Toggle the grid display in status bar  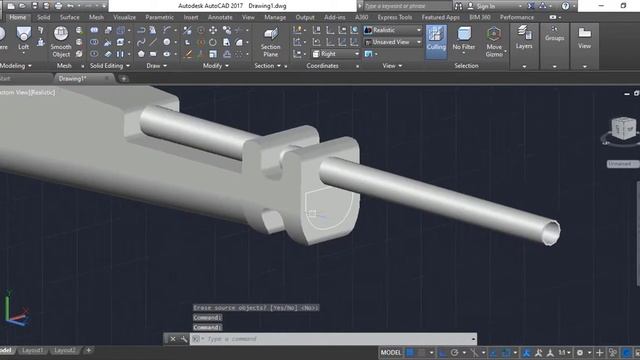click(410, 352)
